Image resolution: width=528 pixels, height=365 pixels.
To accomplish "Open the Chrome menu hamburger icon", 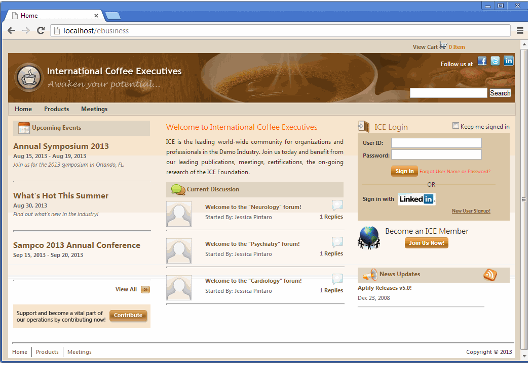I will pos(520,31).
